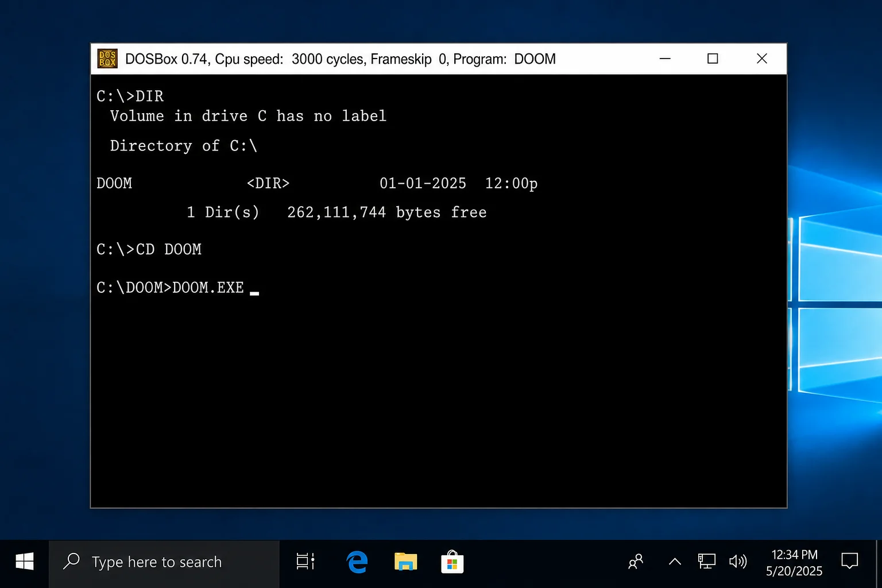This screenshot has height=588, width=882.
Task: Open File Explorer from the taskbar
Action: [x=405, y=562]
